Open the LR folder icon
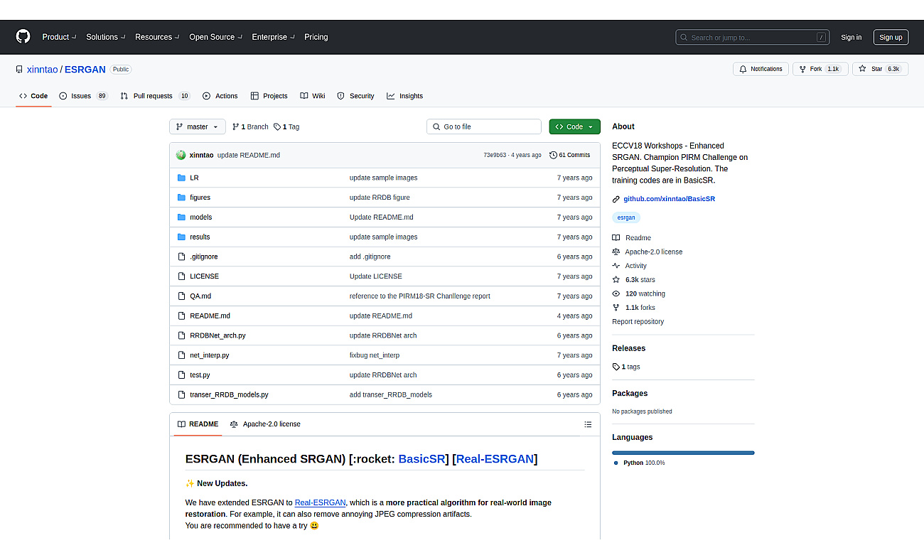Image resolution: width=924 pixels, height=560 pixels. click(x=181, y=178)
